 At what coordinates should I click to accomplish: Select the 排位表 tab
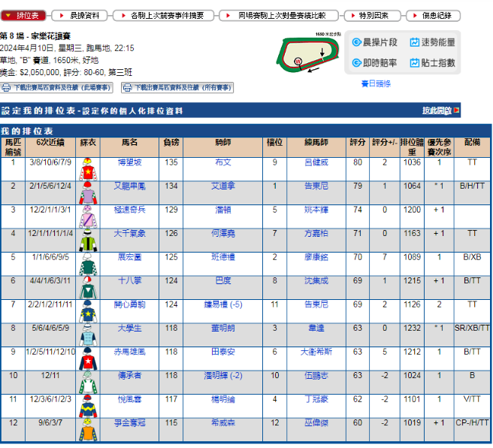point(28,15)
